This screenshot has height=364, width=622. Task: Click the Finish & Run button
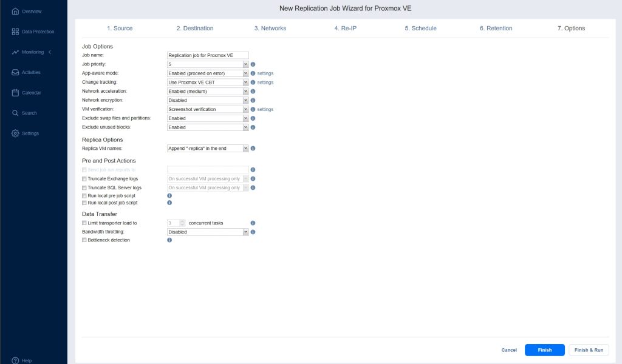coord(589,350)
